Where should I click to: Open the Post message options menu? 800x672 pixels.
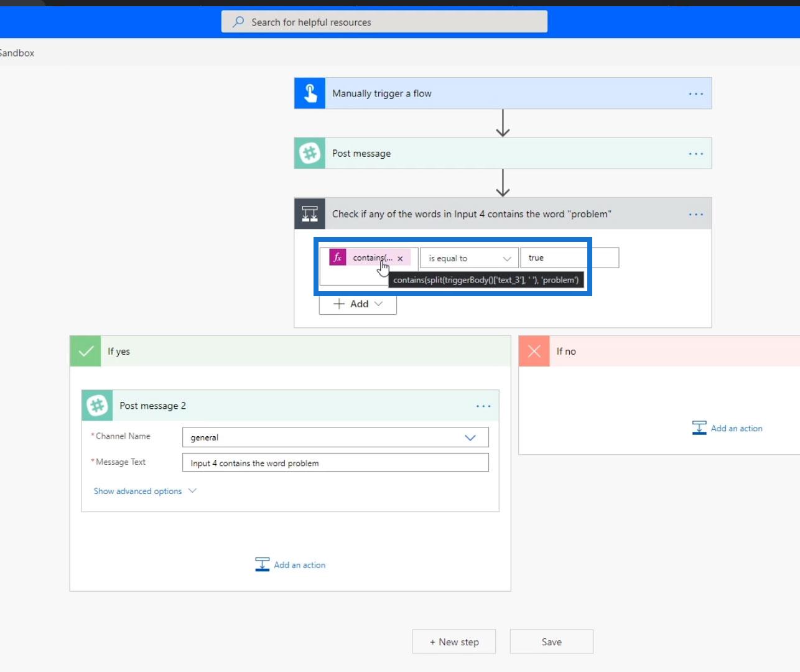coord(696,154)
